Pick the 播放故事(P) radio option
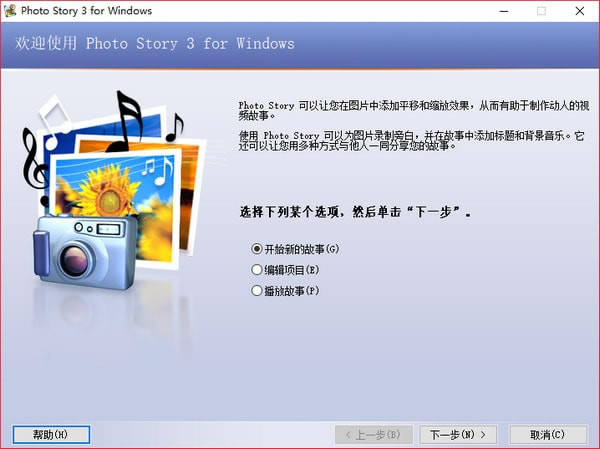This screenshot has height=449, width=600. point(285,291)
